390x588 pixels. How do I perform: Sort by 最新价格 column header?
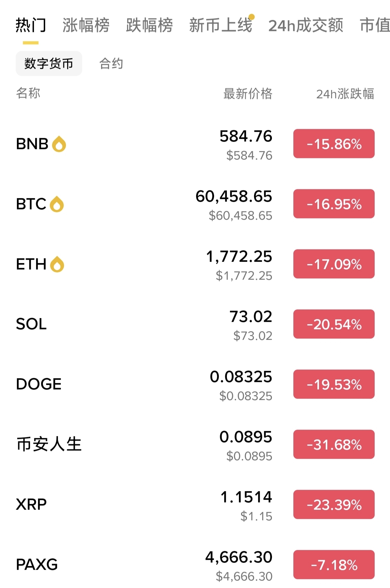(248, 94)
